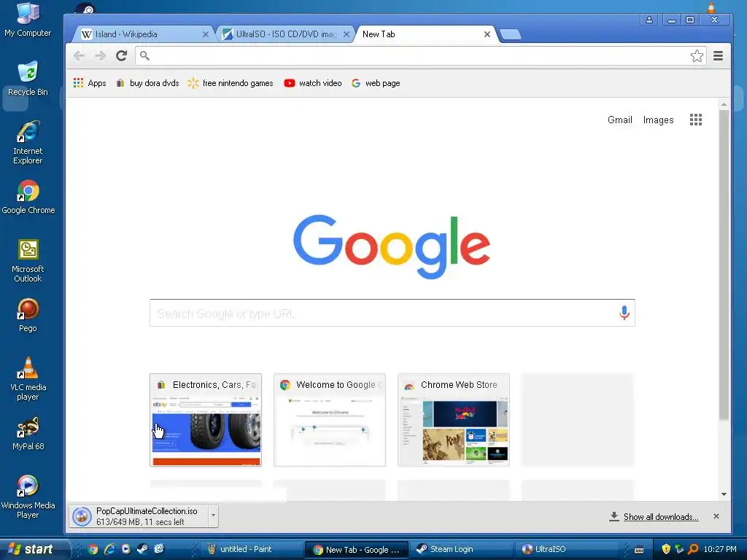
Task: Open the Pego desktop shortcut
Action: coord(28,315)
